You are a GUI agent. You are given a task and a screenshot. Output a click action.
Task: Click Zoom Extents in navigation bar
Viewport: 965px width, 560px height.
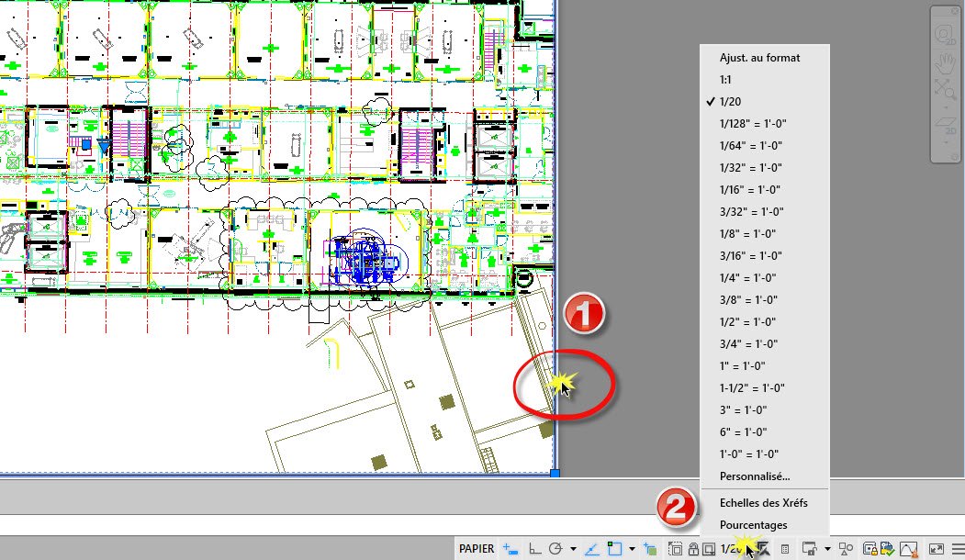(944, 89)
